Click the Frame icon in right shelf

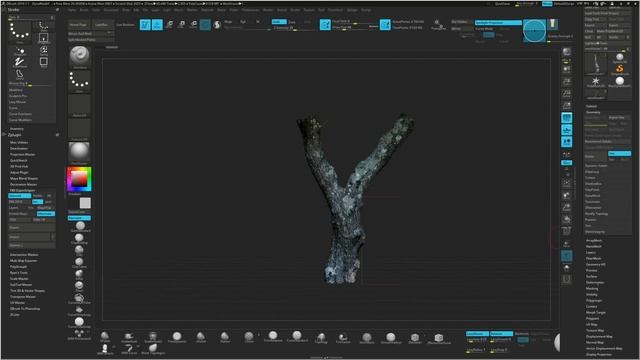pos(567,183)
